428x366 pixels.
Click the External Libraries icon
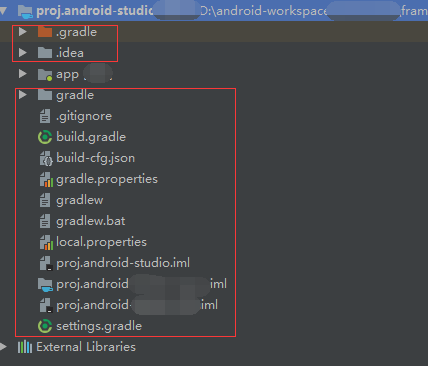(25, 347)
